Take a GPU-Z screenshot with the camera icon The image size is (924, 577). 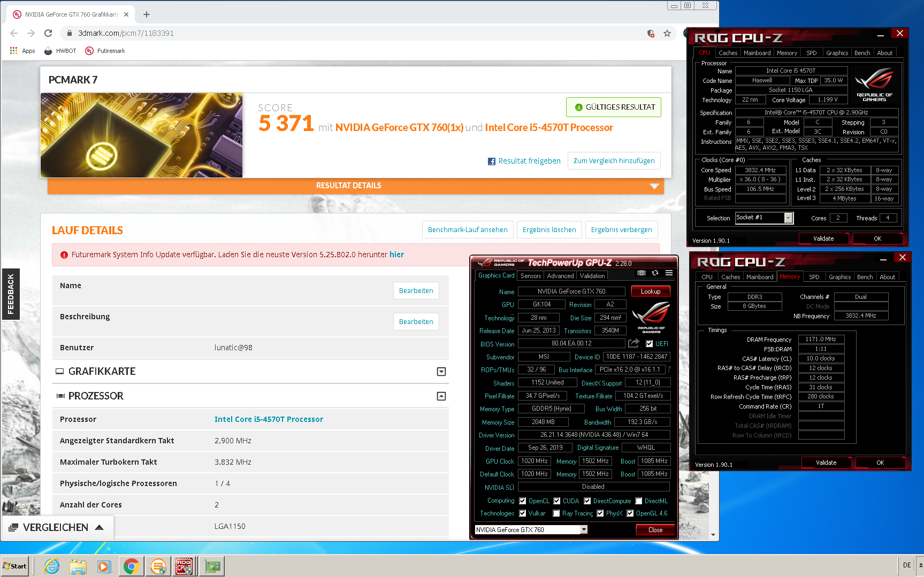pos(641,273)
